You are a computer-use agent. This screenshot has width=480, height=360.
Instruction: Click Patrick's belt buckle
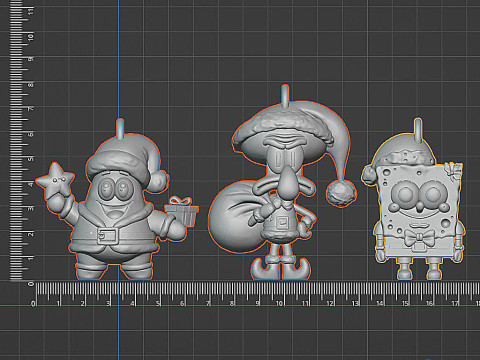click(x=107, y=235)
